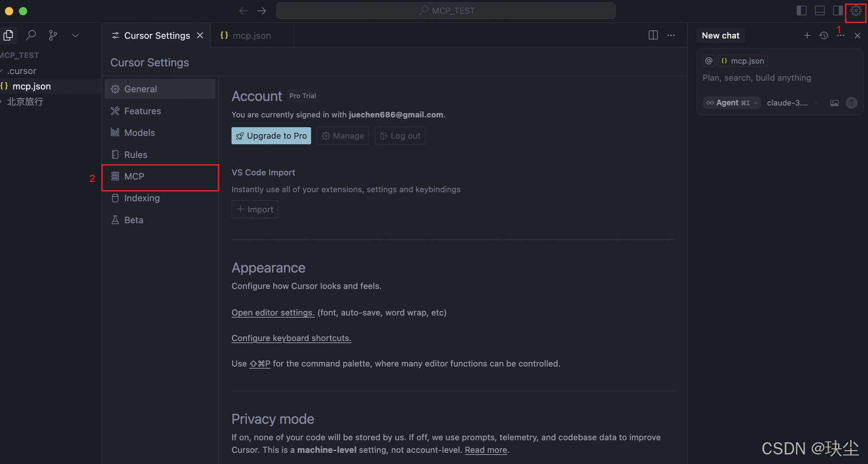
Task: Go back with left arrow
Action: [243, 11]
